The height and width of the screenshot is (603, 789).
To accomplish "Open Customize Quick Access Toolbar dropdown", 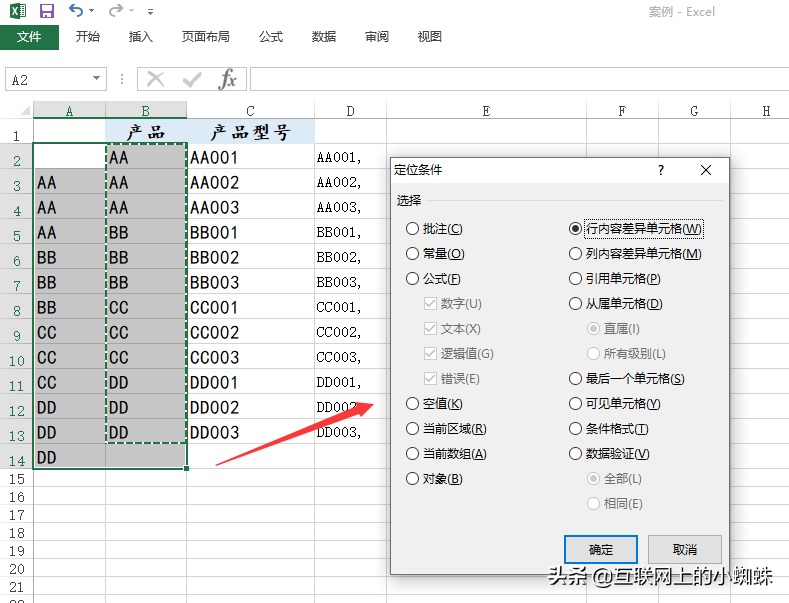I will (150, 12).
